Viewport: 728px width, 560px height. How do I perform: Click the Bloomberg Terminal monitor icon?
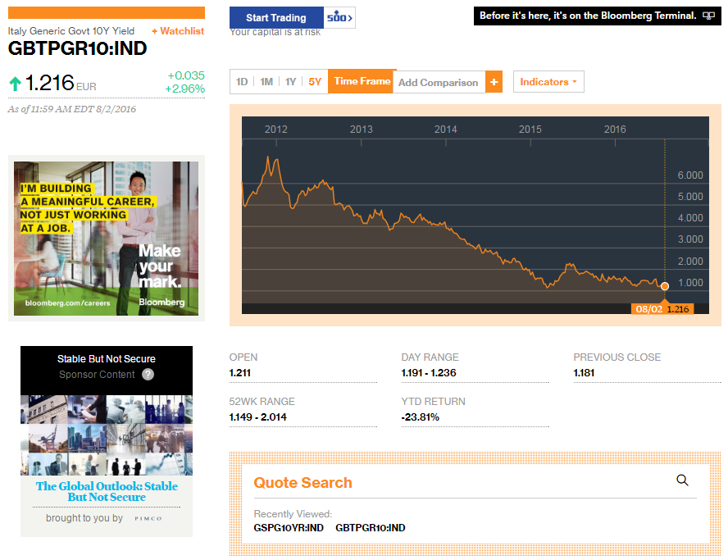[x=708, y=16]
